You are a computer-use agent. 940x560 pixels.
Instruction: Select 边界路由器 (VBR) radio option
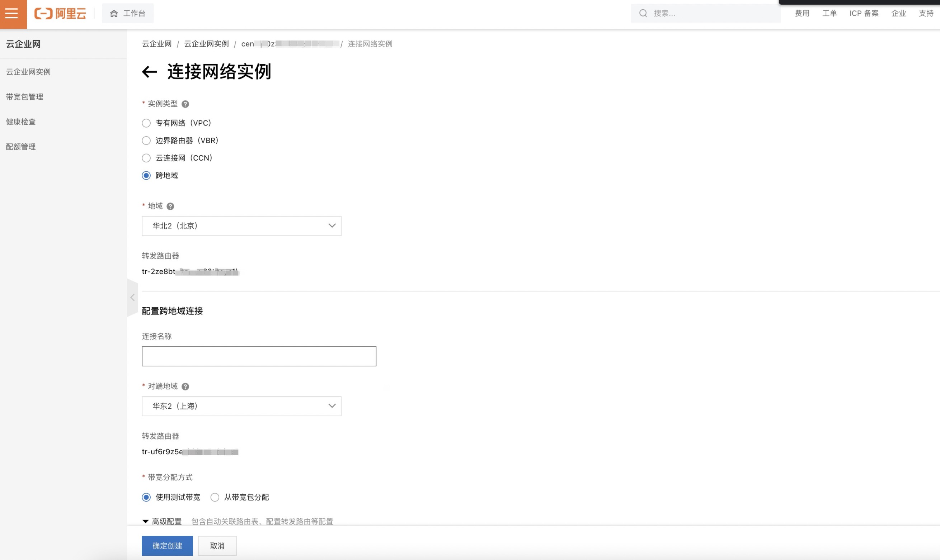[x=146, y=141]
